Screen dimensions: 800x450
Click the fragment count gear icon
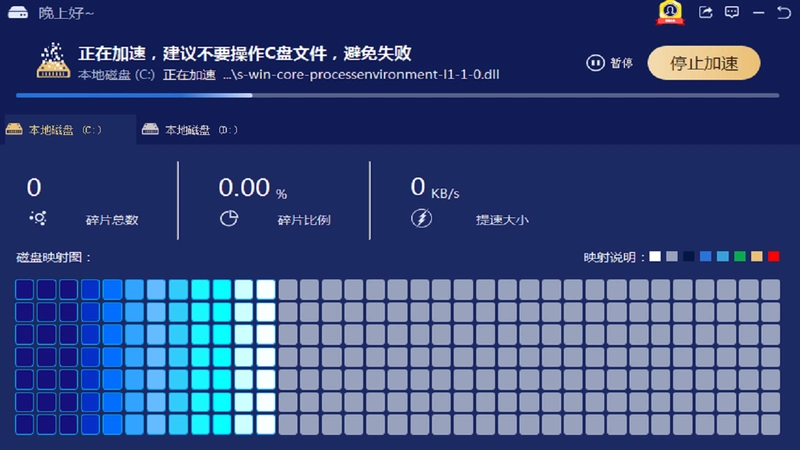click(38, 218)
